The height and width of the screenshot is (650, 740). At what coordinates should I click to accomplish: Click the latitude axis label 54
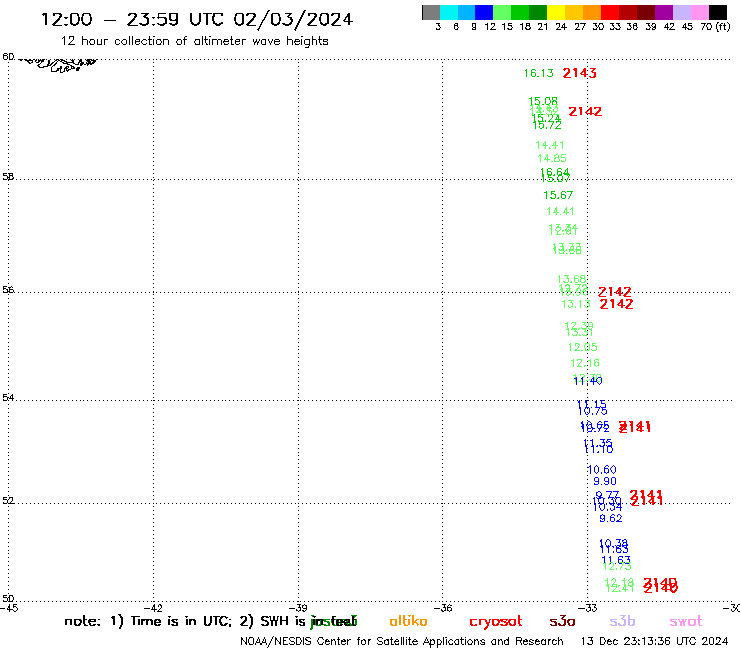tap(8, 398)
